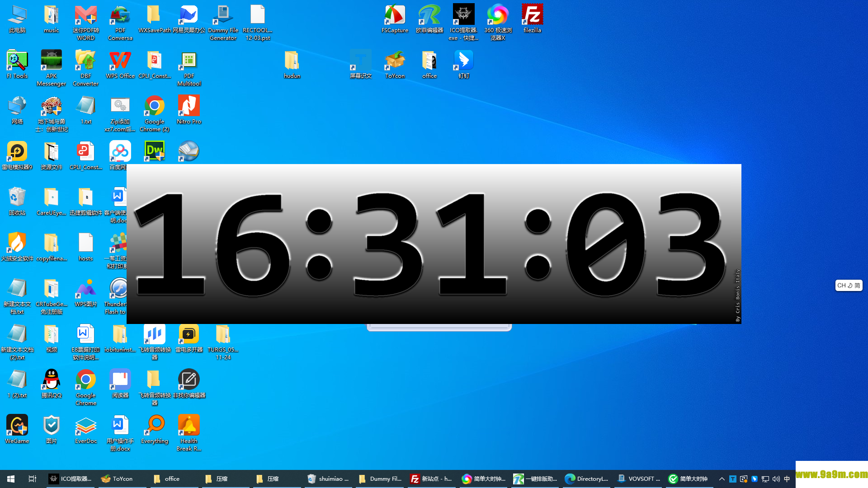Select the FI Tools desktop icon

pos(17,65)
